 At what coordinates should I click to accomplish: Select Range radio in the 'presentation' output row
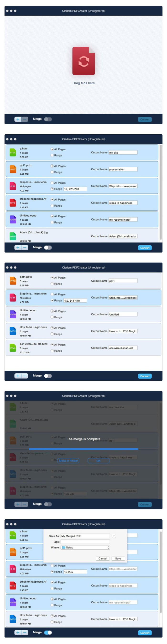click(52, 172)
